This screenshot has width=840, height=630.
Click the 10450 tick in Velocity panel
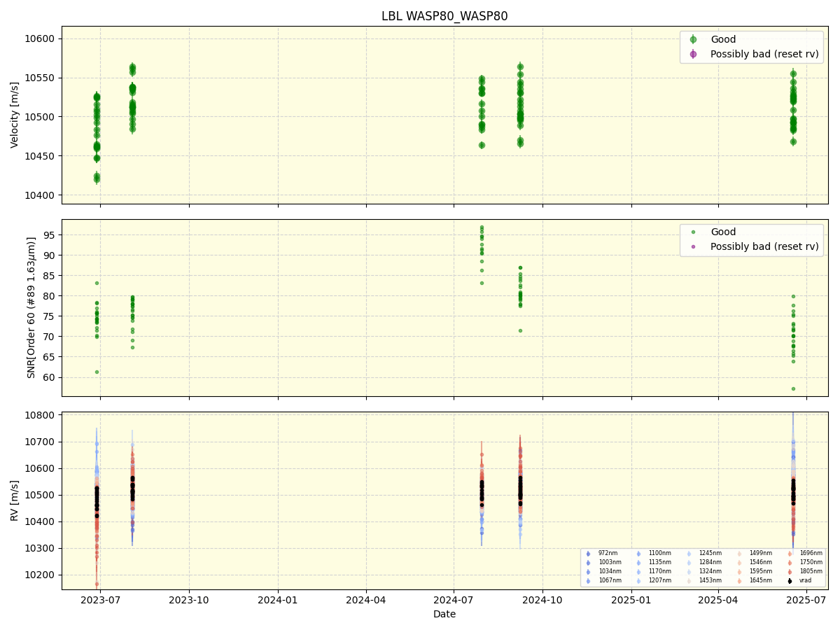pos(41,156)
